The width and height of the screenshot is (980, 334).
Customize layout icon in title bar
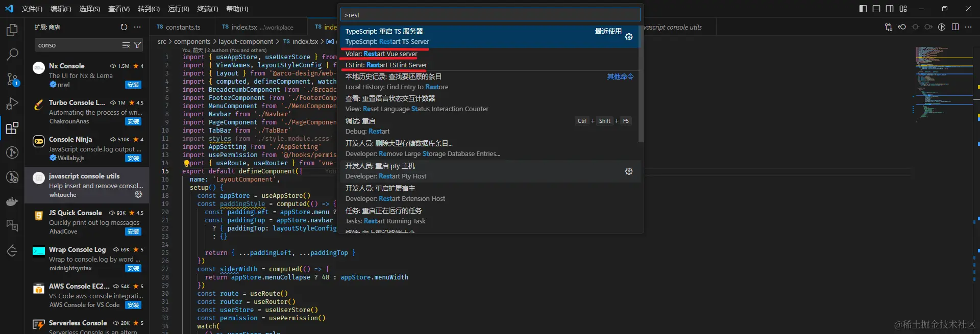click(903, 9)
